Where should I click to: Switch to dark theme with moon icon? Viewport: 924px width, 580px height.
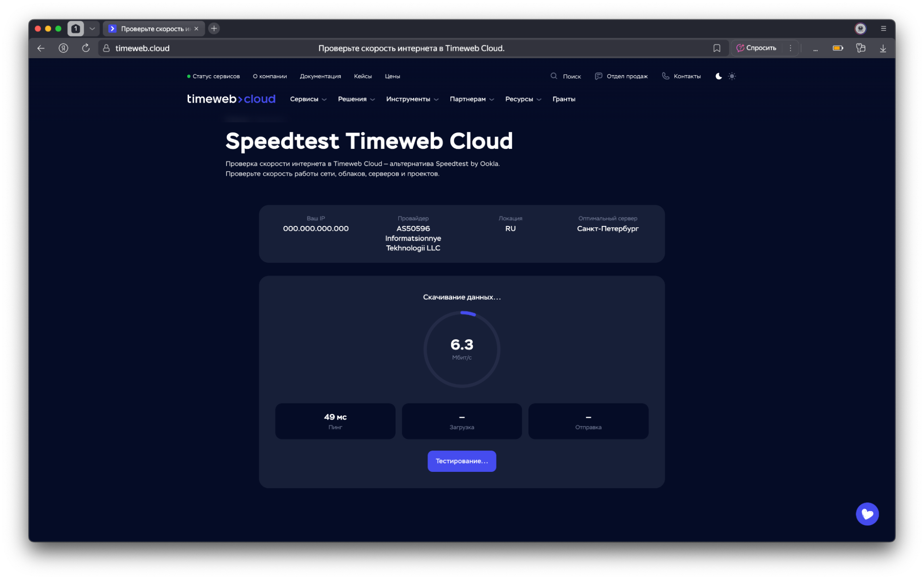click(x=719, y=76)
